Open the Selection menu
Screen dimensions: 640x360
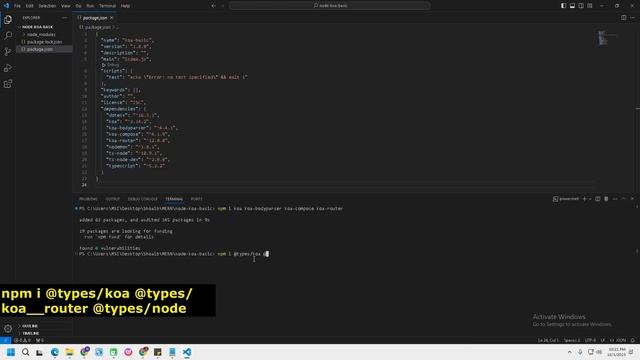[x=47, y=6]
